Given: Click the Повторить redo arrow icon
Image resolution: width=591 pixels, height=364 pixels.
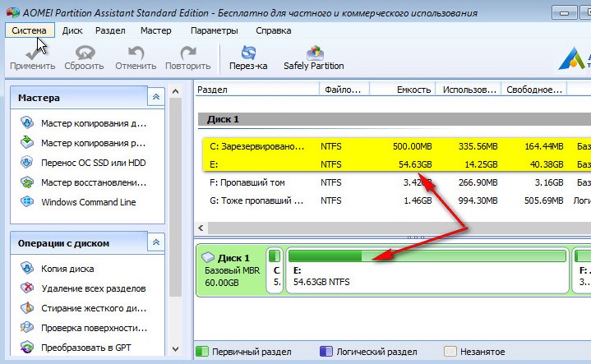Looking at the screenshot, I should (x=187, y=53).
